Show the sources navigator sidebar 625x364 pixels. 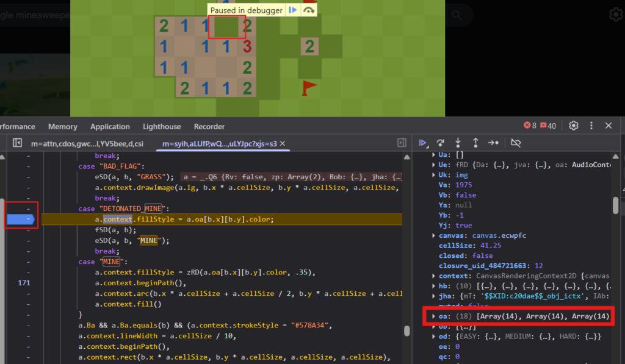pos(16,143)
